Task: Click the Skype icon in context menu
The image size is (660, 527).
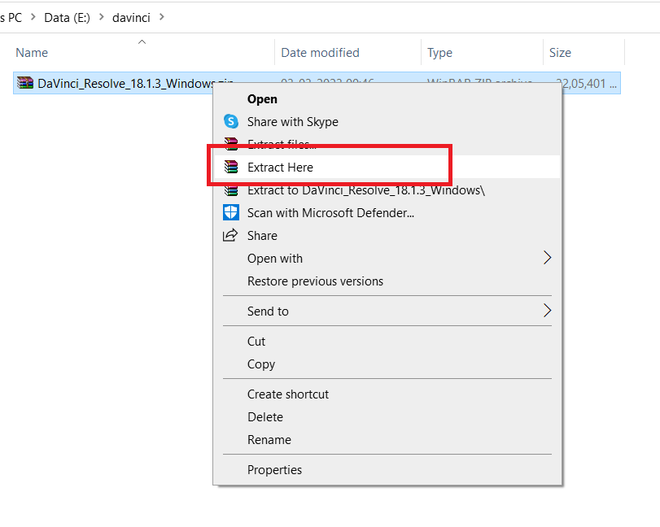Action: click(x=231, y=122)
